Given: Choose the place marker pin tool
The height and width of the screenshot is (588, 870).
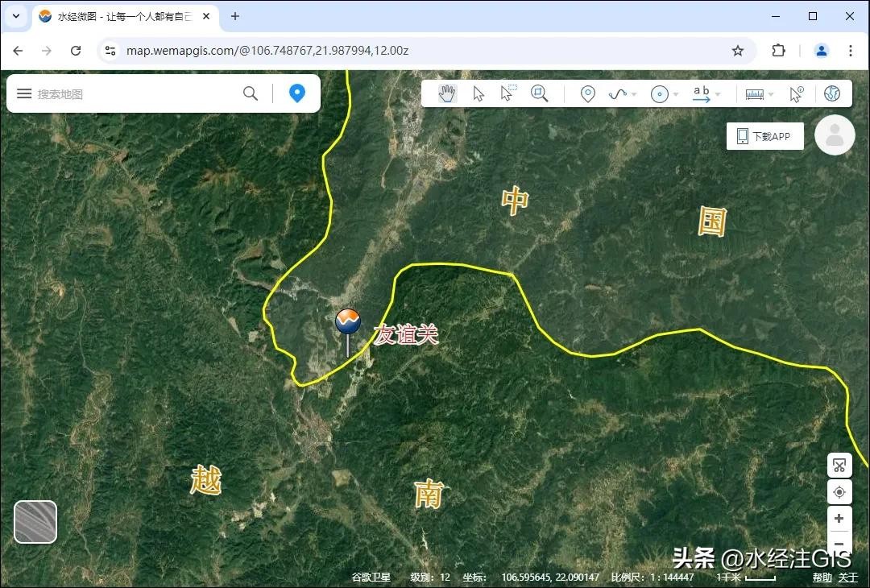Looking at the screenshot, I should click(x=588, y=94).
